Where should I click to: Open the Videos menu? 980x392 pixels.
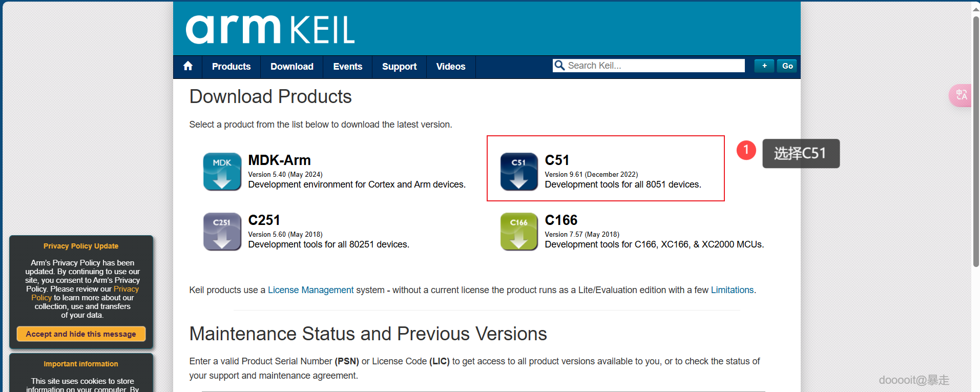pos(450,67)
